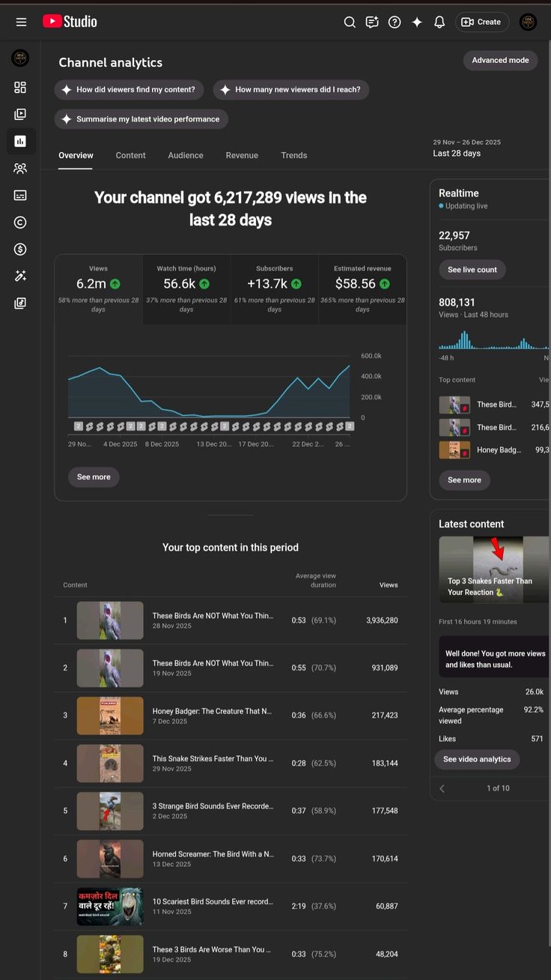The width and height of the screenshot is (551, 980).
Task: Click the '1 of 10' pagination text
Action: [498, 788]
